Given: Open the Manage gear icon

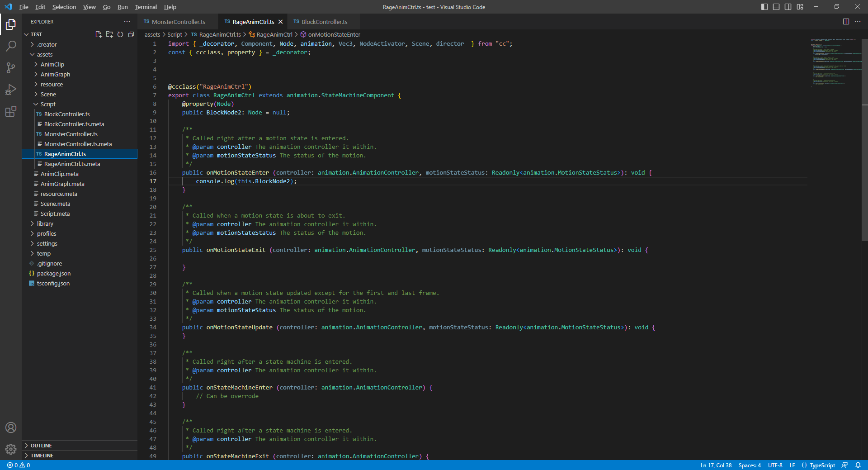Looking at the screenshot, I should point(11,449).
